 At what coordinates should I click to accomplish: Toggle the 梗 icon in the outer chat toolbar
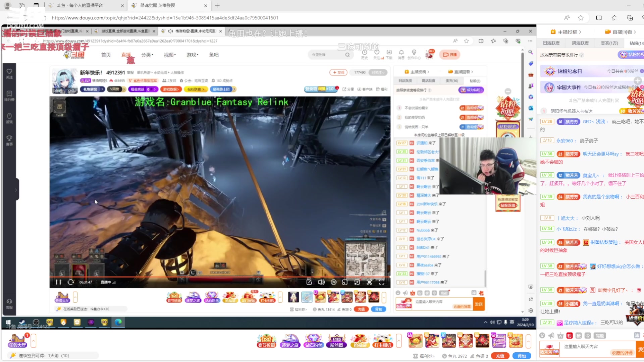(x=579, y=336)
